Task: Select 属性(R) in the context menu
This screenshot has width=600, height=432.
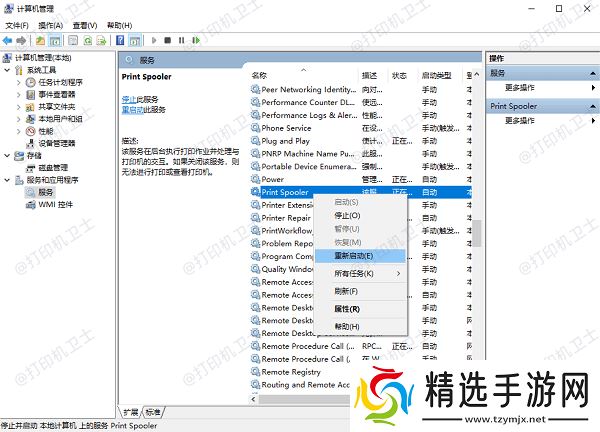Action: tap(347, 309)
